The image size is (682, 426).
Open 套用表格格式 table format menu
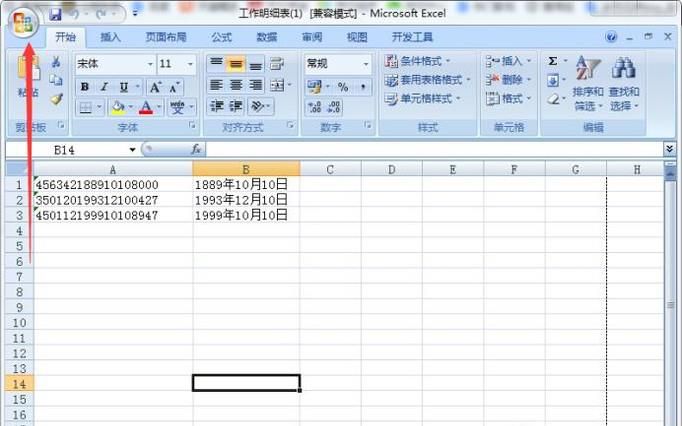click(428, 80)
